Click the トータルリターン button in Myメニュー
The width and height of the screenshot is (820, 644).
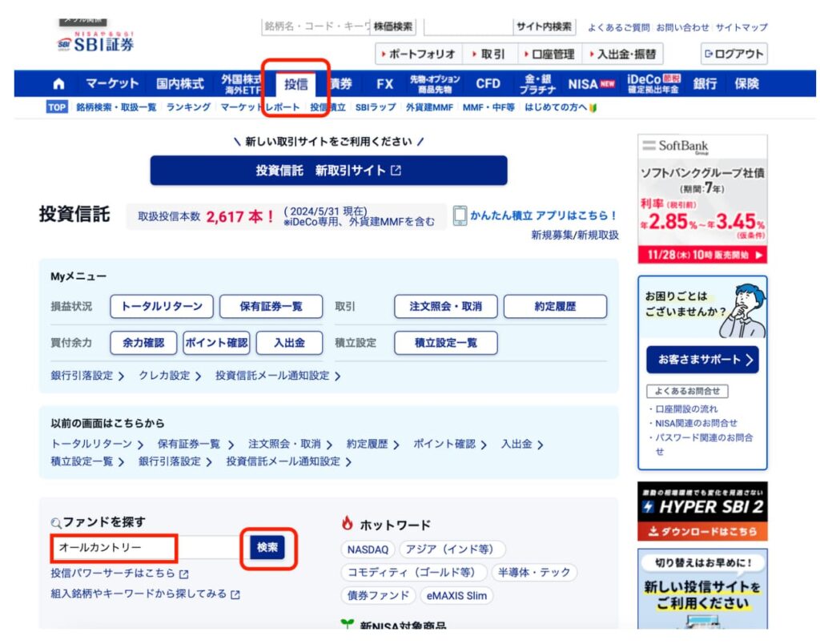tap(162, 307)
